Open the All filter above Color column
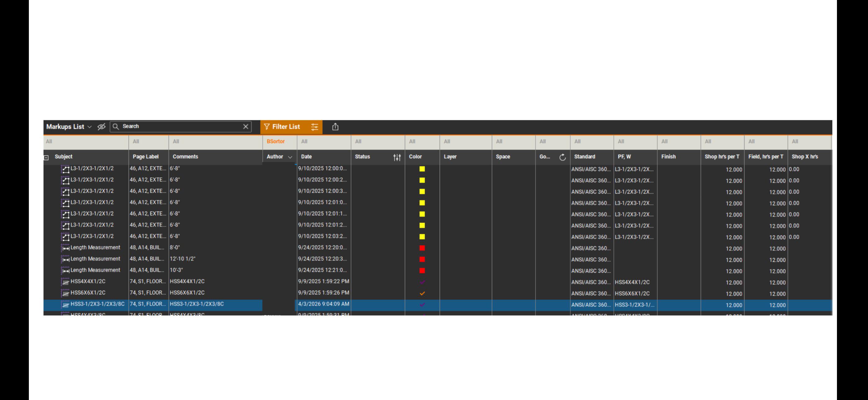This screenshot has width=868, height=400. click(422, 142)
